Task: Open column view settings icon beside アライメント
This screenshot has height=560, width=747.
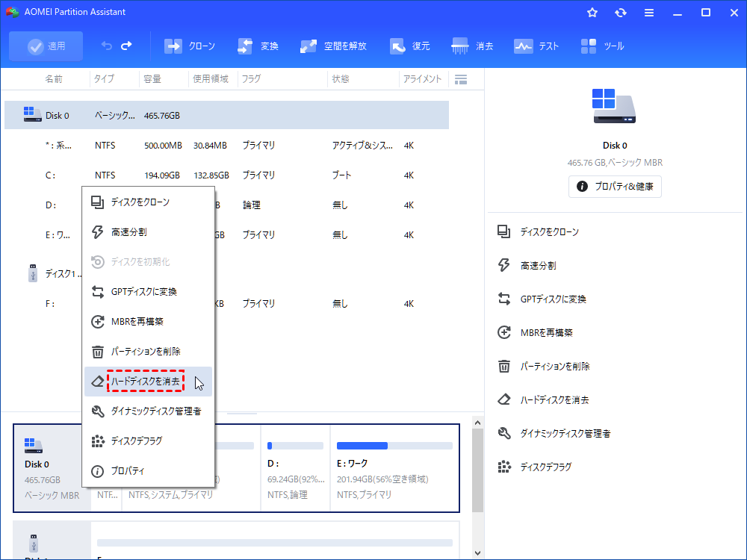Action: [461, 79]
